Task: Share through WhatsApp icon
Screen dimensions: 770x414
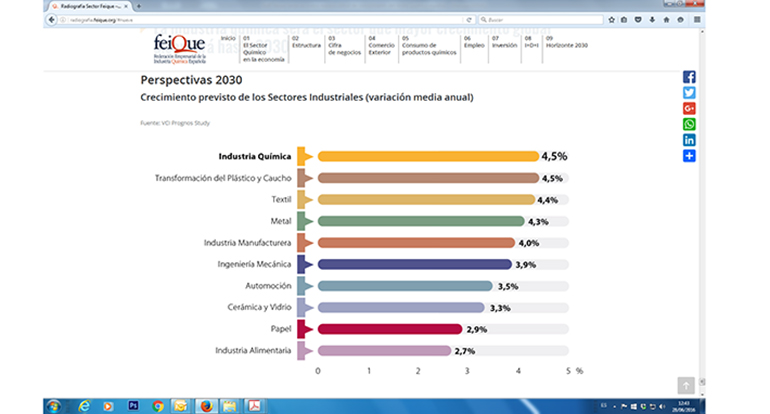Action: 689,125
